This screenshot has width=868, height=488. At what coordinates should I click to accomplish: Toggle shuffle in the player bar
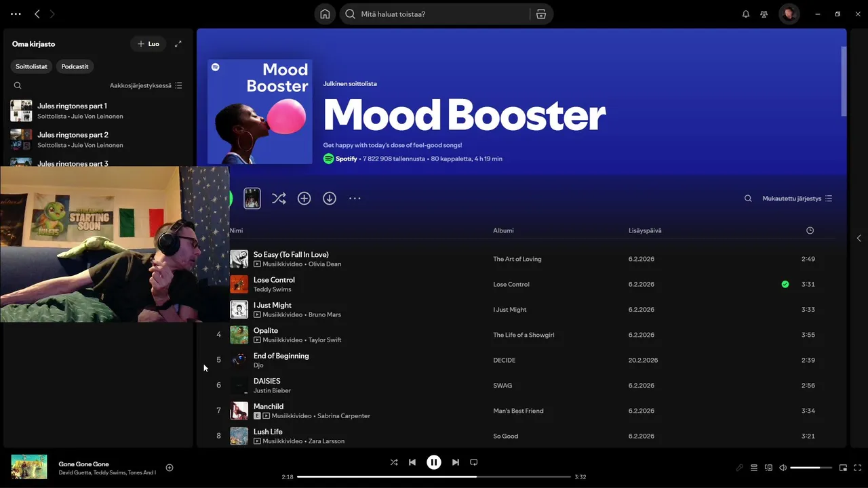click(x=394, y=462)
